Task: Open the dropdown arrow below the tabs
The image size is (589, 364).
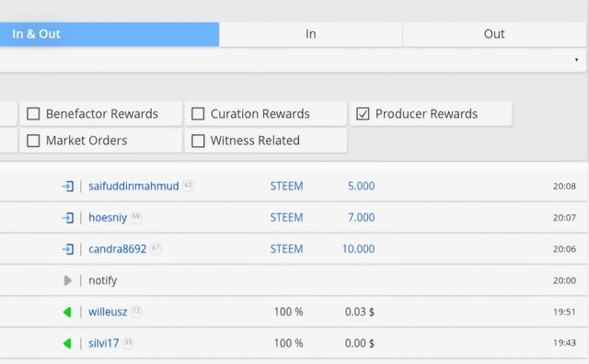Action: coord(576,60)
